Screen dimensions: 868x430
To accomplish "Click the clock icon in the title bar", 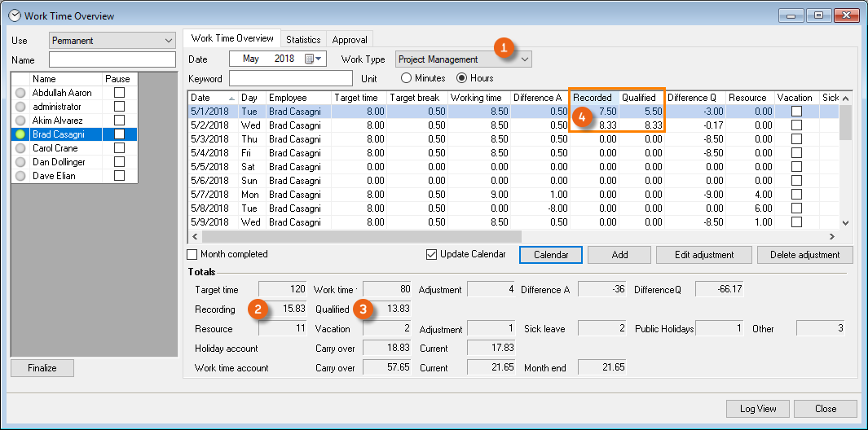I will pyautogui.click(x=14, y=16).
